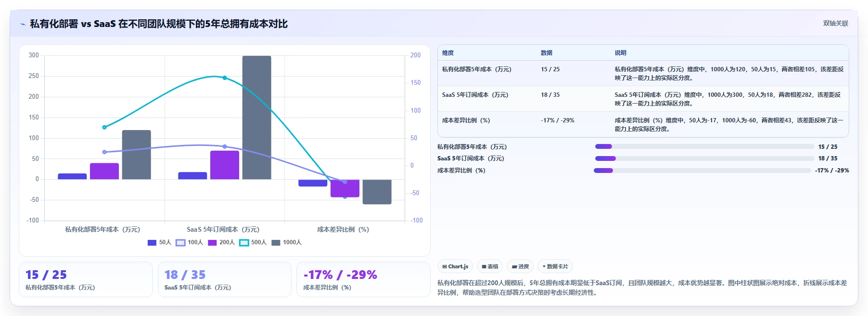Click the 成本差异比例 x-axis label
The width and height of the screenshot is (868, 316).
pyautogui.click(x=343, y=230)
